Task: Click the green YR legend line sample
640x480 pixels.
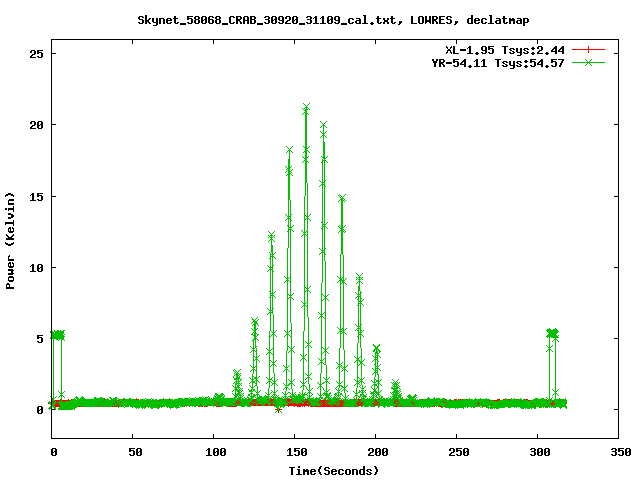Action: click(588, 62)
